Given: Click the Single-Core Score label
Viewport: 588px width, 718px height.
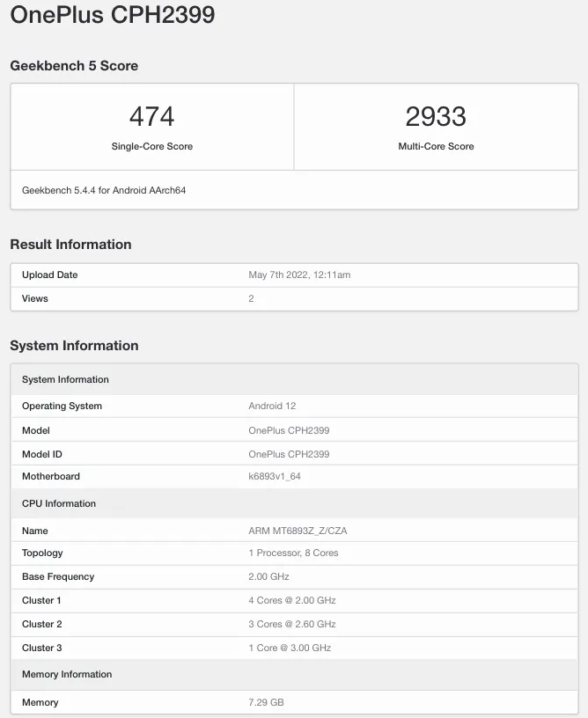Looking at the screenshot, I should pos(151,146).
